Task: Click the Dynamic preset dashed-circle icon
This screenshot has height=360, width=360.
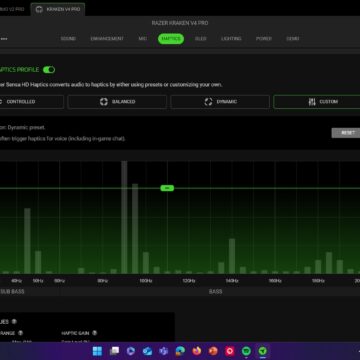Action: 208,102
